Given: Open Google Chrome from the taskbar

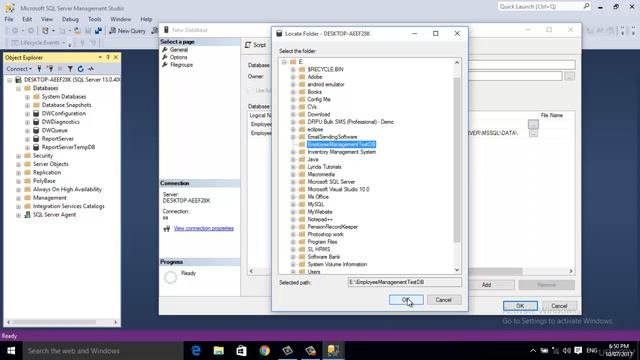Looking at the screenshot, I should coord(264,351).
